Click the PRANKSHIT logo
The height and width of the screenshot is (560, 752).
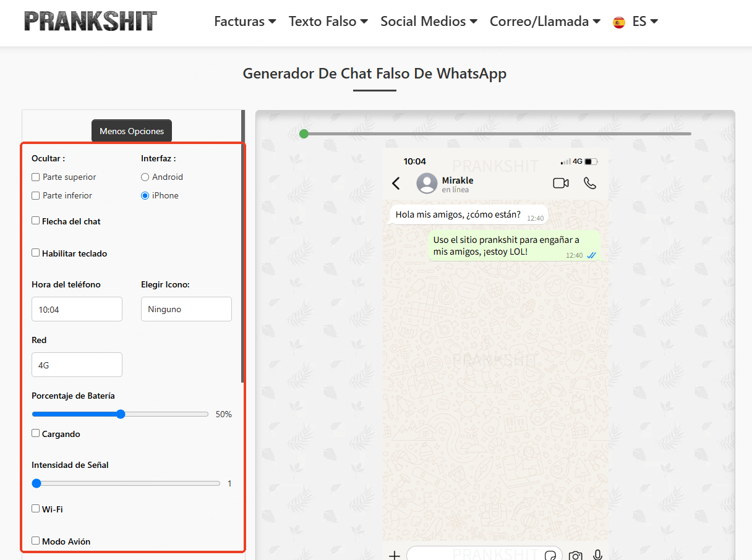[90, 21]
